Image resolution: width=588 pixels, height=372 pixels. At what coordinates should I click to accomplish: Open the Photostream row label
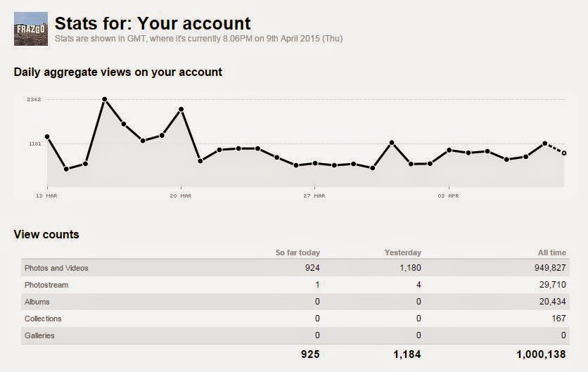[46, 285]
